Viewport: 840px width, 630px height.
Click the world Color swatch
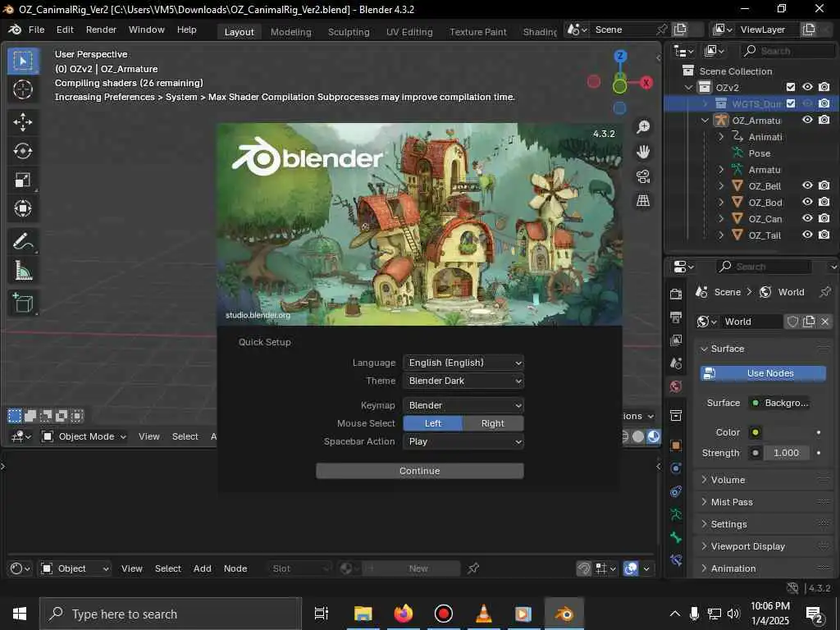coord(756,432)
